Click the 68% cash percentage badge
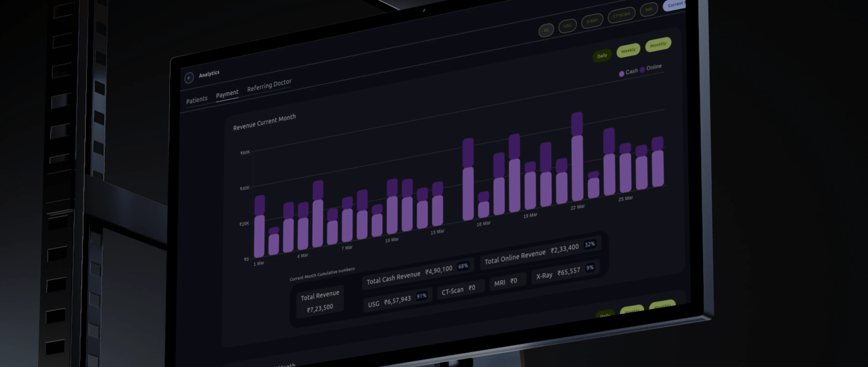The height and width of the screenshot is (367, 868). (x=463, y=266)
